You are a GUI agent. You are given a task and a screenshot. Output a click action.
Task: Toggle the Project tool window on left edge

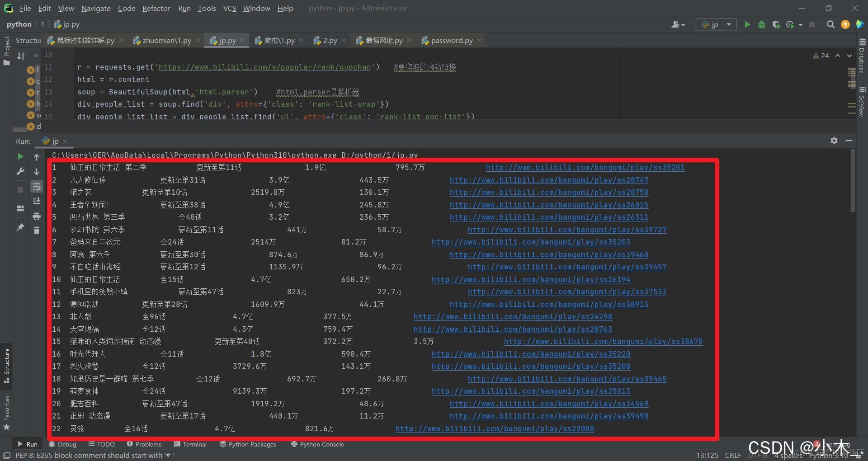pyautogui.click(x=6, y=51)
